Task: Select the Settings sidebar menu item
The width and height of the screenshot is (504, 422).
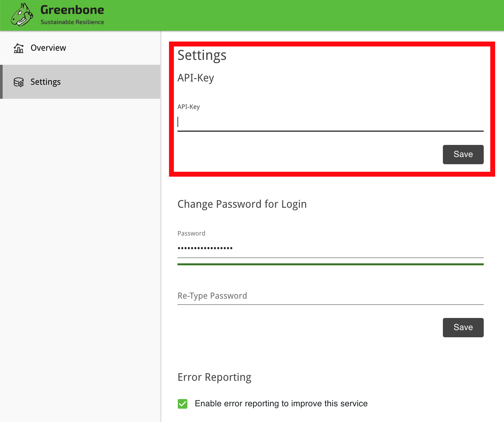Action: 80,82
